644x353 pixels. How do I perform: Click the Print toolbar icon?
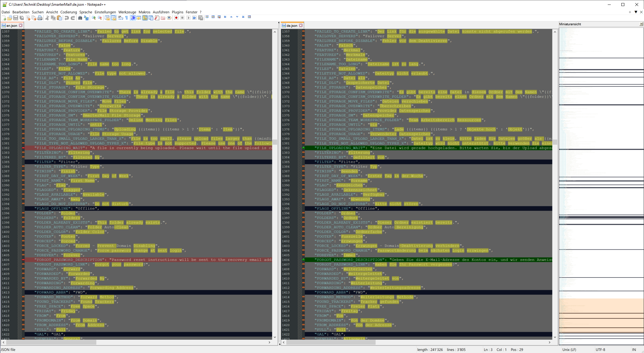(40, 18)
